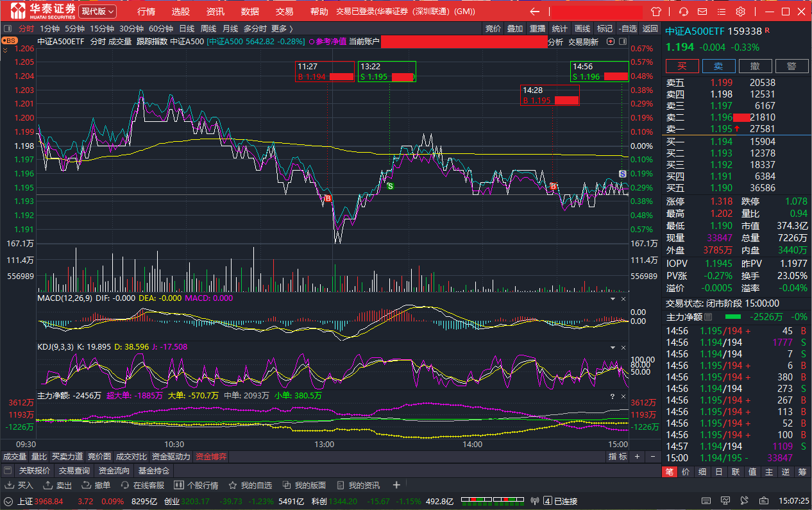Open the 现代版 version dropdown

click(x=98, y=12)
